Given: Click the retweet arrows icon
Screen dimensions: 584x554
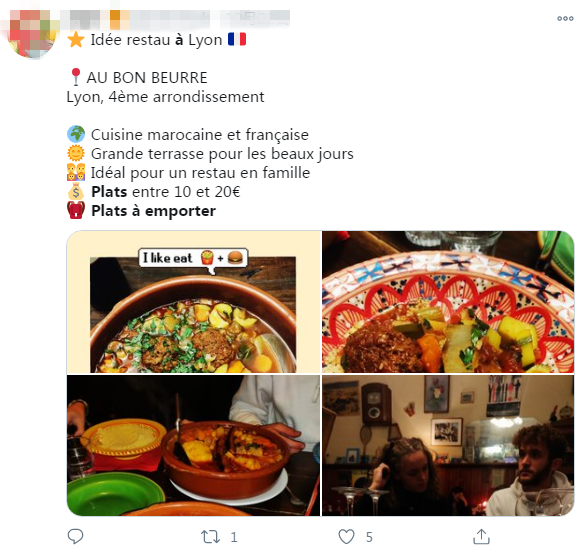Looking at the screenshot, I should click(x=210, y=537).
